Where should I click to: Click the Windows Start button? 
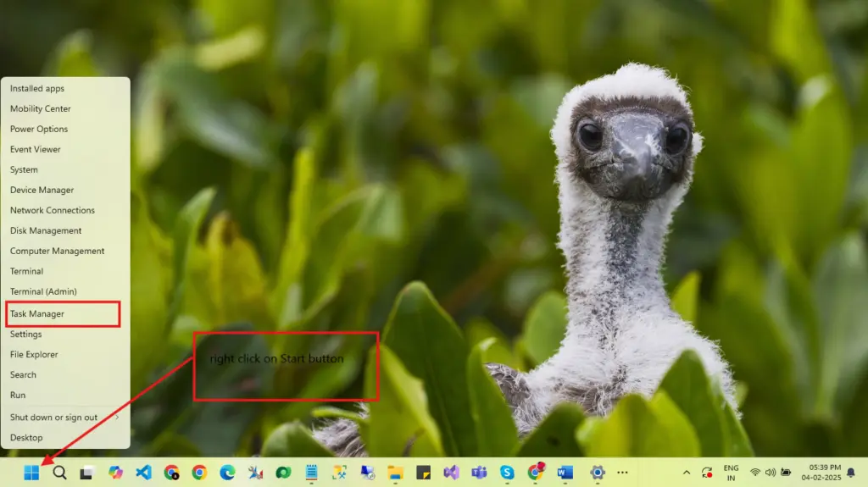pos(31,472)
